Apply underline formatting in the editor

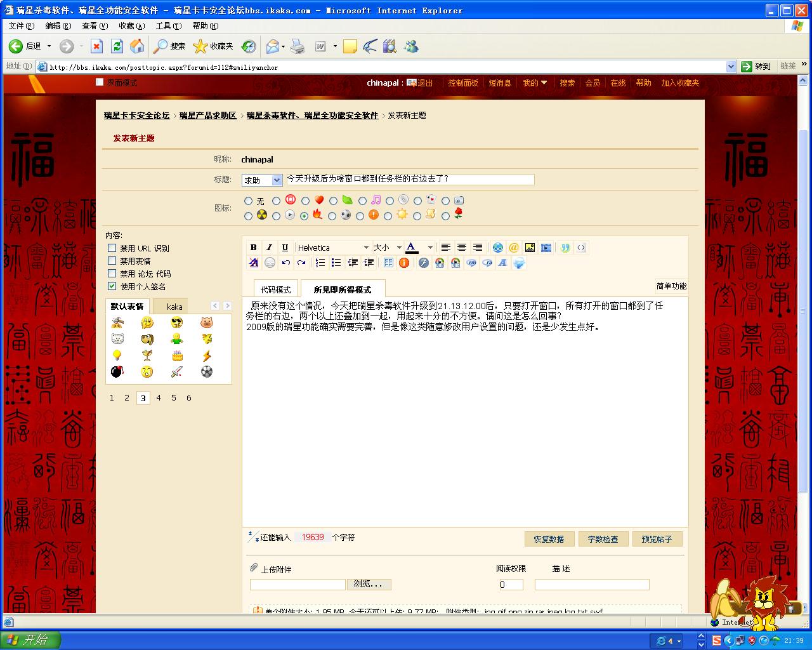(x=285, y=248)
